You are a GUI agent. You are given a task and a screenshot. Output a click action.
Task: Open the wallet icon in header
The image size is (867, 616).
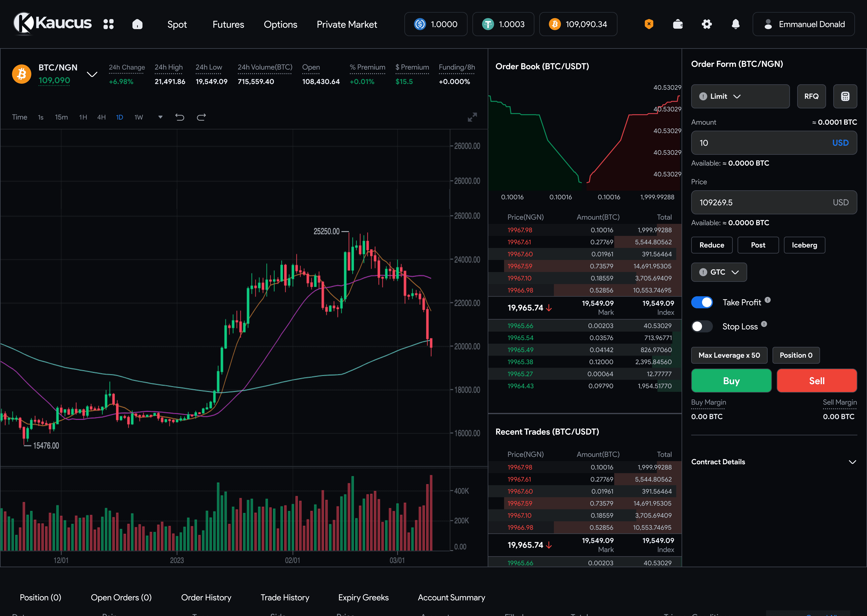click(678, 24)
